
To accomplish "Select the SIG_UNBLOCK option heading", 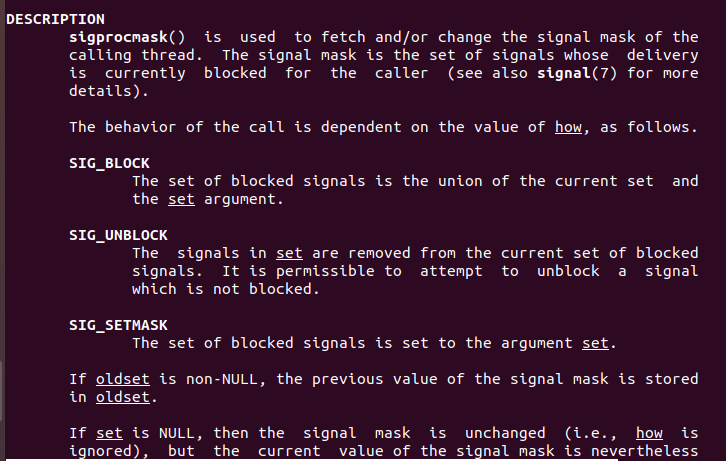I will (118, 236).
